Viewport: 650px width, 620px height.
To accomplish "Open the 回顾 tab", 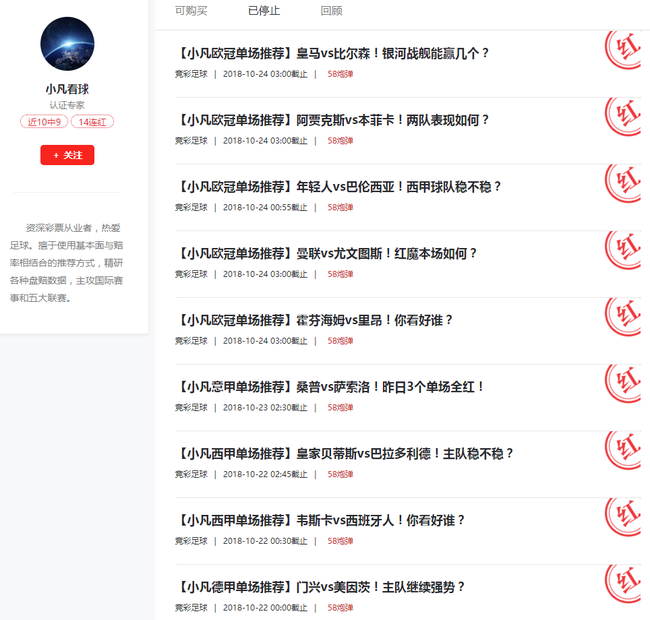I will coord(332,10).
